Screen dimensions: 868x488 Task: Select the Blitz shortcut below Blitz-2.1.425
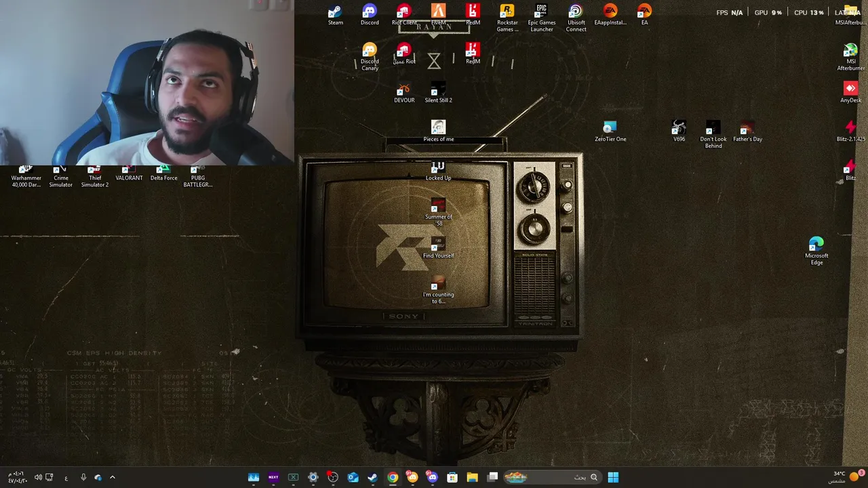tap(850, 171)
